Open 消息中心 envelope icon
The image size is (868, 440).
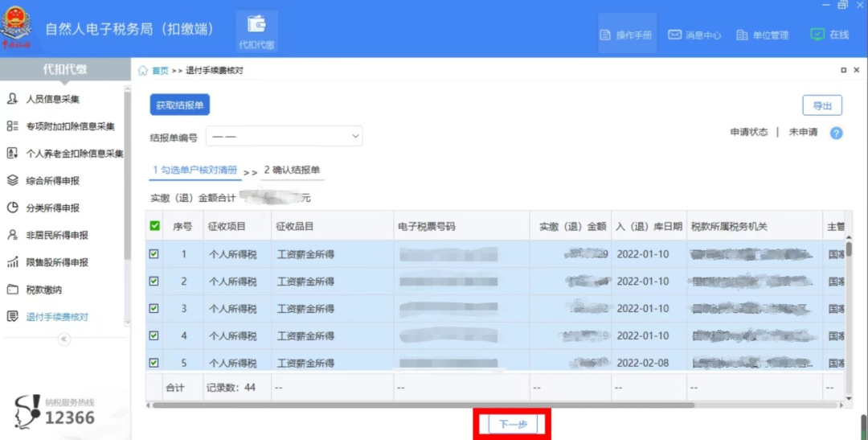pos(674,35)
